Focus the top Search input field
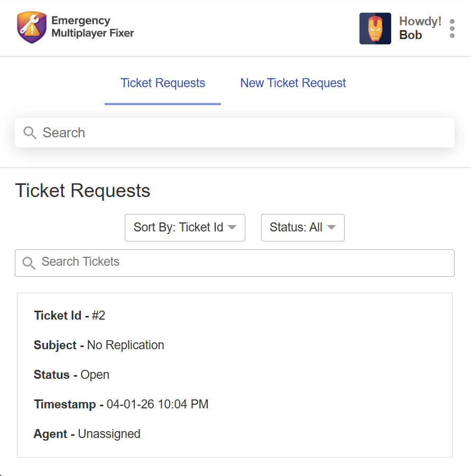This screenshot has width=471, height=476. coord(234,133)
